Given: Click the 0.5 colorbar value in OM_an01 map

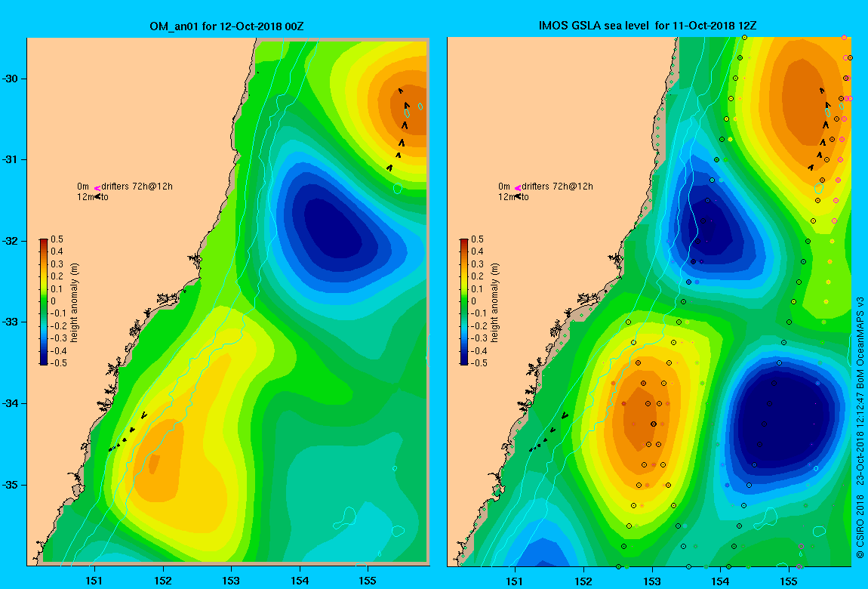Looking at the screenshot, I should 57,239.
